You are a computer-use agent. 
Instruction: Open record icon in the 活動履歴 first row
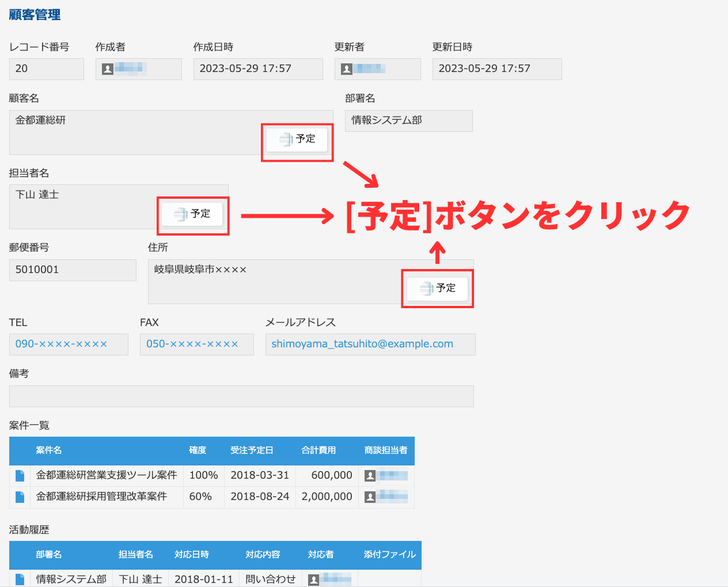coord(20,579)
